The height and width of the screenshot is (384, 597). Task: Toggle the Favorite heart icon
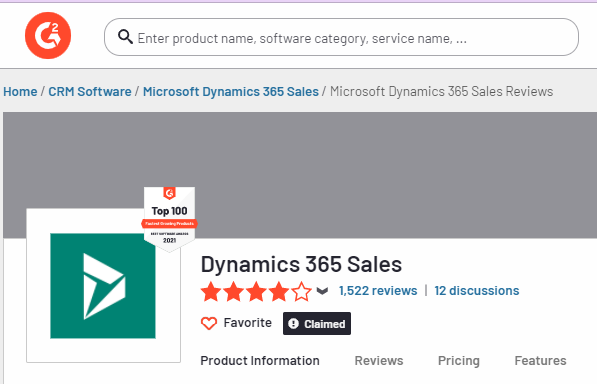tap(209, 323)
